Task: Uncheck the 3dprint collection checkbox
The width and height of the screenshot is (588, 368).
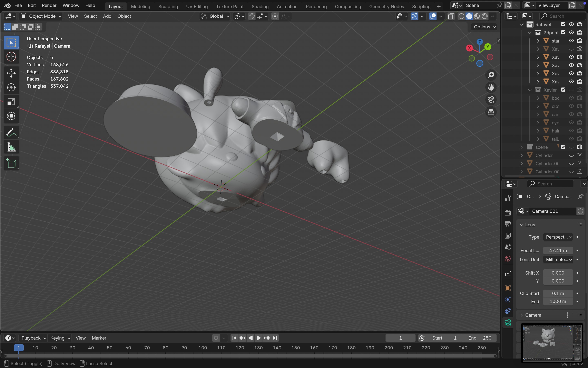Action: [563, 32]
